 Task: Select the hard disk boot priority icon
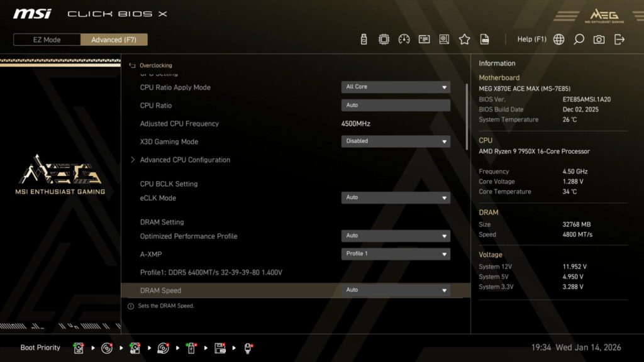79,348
